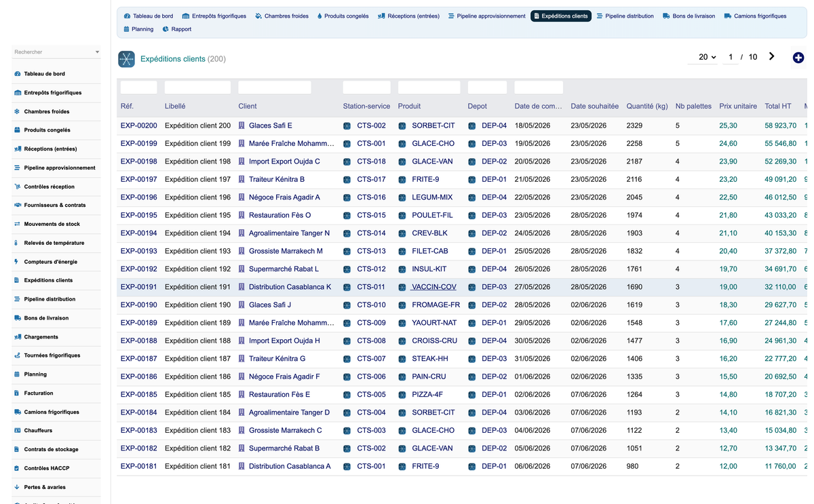
Task: Click total value 58 923,70
Action: 781,125
